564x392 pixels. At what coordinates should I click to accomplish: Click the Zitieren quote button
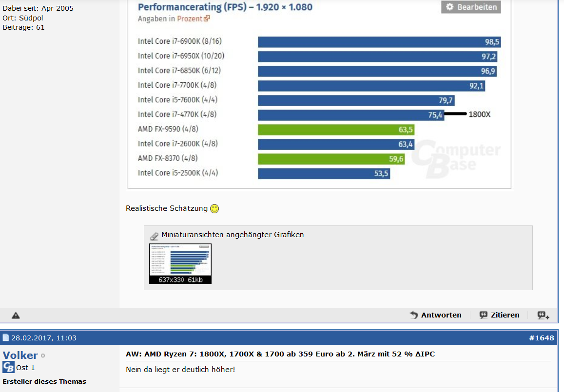500,315
